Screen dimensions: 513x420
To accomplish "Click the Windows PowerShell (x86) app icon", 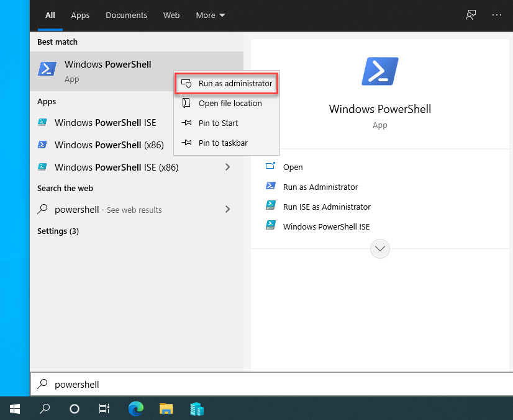I will [x=42, y=145].
